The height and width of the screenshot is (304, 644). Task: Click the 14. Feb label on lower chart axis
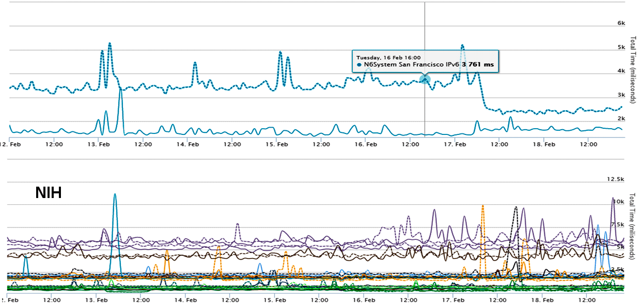tap(187, 299)
